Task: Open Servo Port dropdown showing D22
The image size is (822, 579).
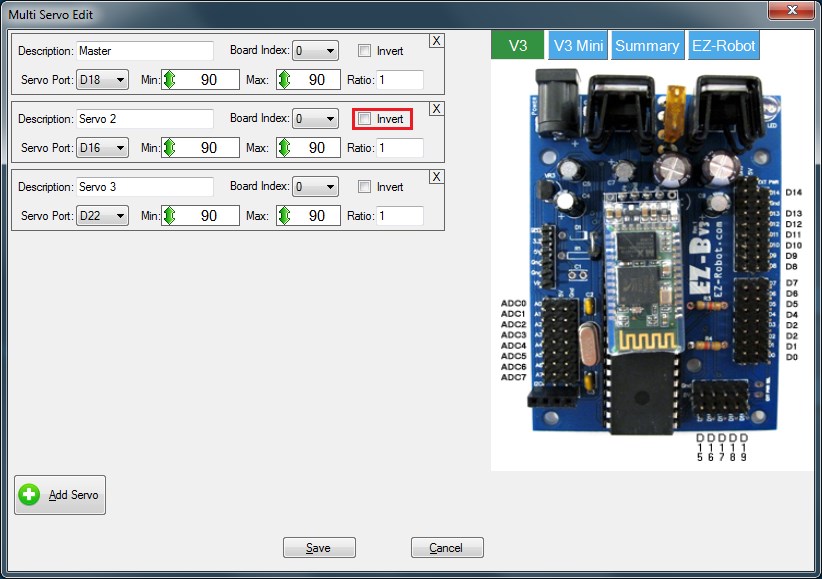Action: pos(102,216)
